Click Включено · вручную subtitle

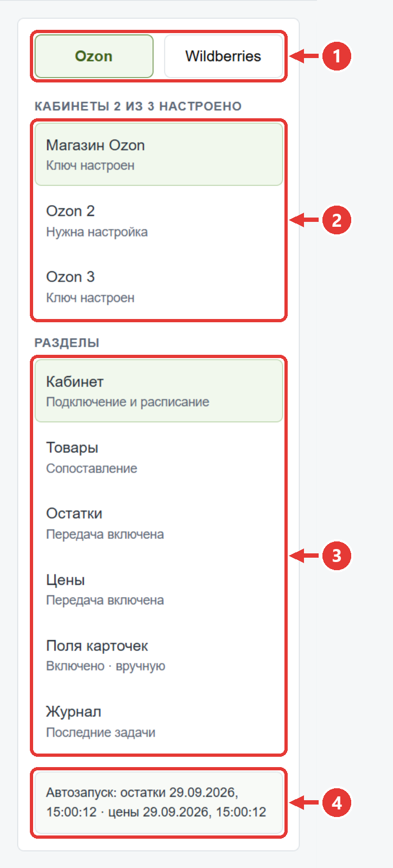(106, 666)
